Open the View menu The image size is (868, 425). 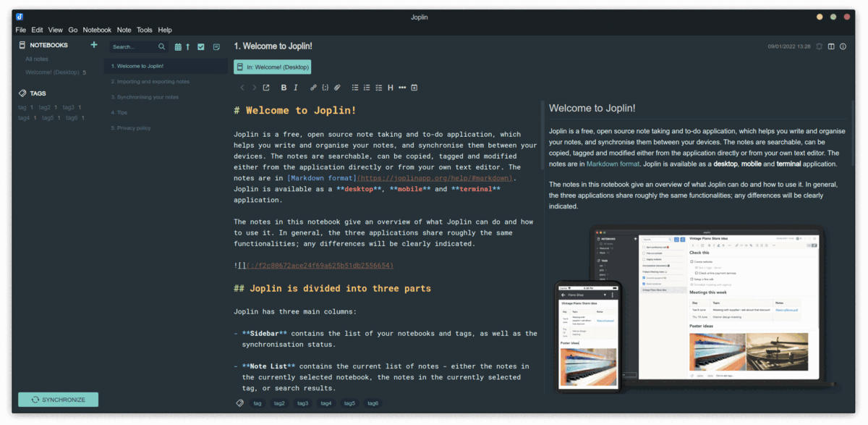56,30
